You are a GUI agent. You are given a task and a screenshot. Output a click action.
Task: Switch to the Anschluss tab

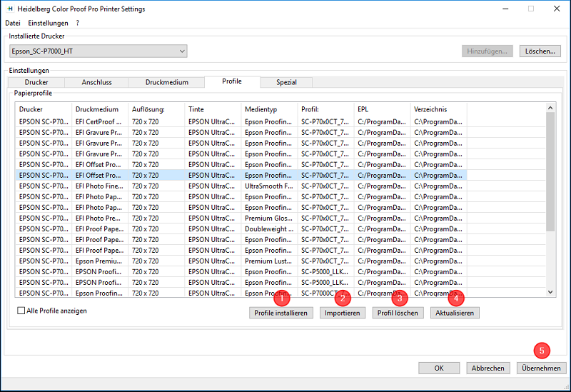point(96,82)
